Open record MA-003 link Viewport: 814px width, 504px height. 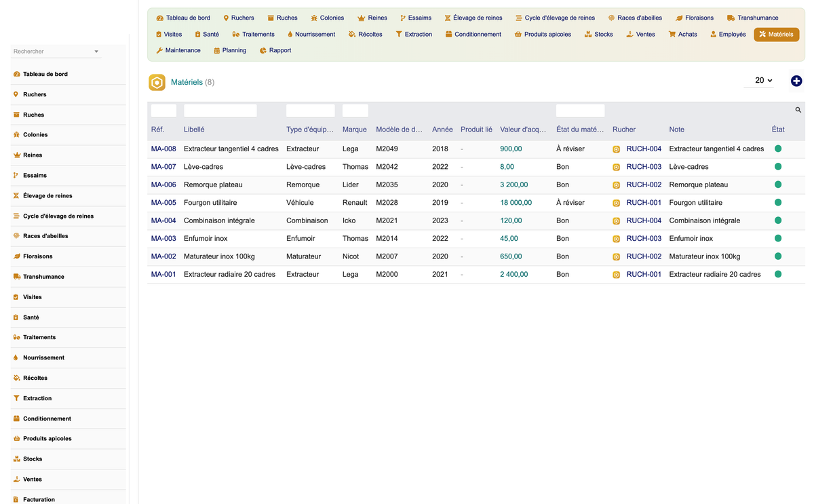point(163,239)
